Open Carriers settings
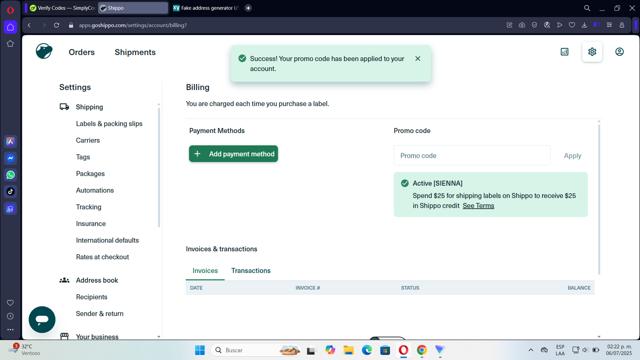Screen dimensions: 640x360 point(88,140)
